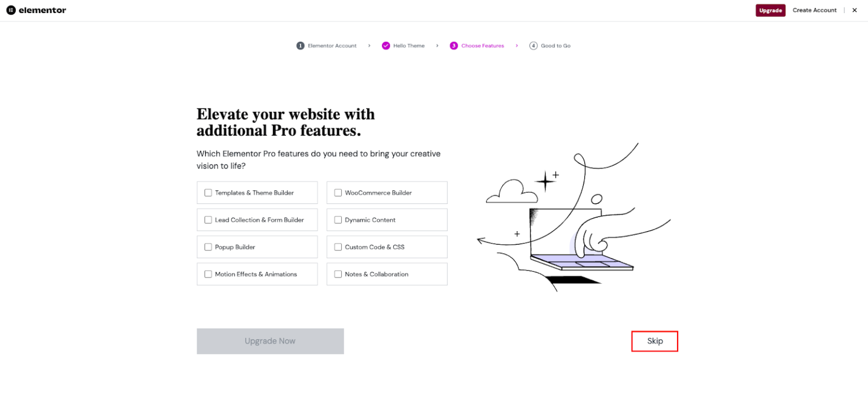Image resolution: width=868 pixels, height=408 pixels.
Task: Select the Good to Go step label
Action: coord(555,45)
